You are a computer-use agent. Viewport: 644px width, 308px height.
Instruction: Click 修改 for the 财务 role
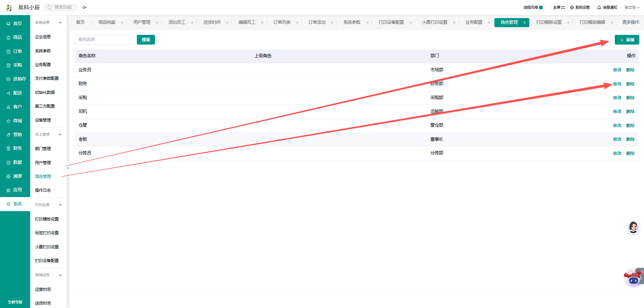(617, 84)
